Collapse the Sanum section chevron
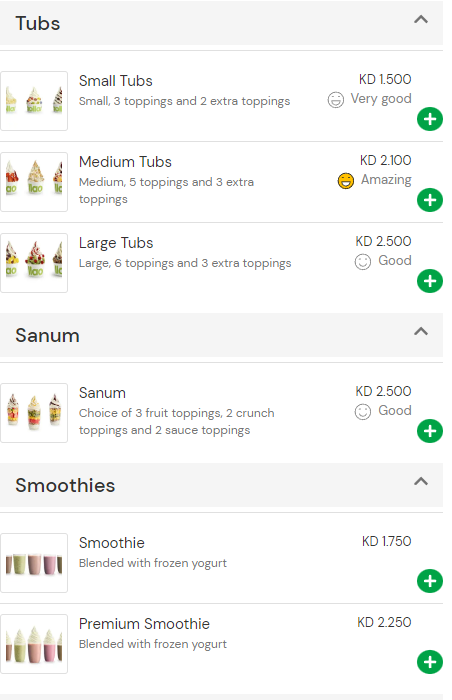This screenshot has width=452, height=700. pos(421,331)
